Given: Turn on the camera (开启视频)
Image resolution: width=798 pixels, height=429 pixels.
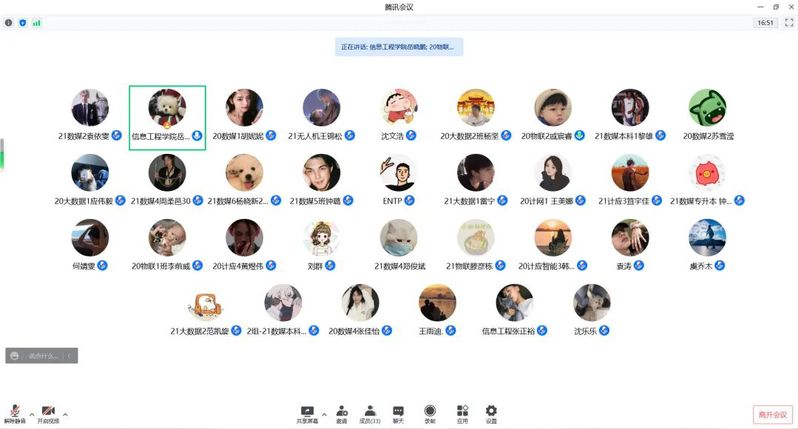Looking at the screenshot, I should point(47,412).
